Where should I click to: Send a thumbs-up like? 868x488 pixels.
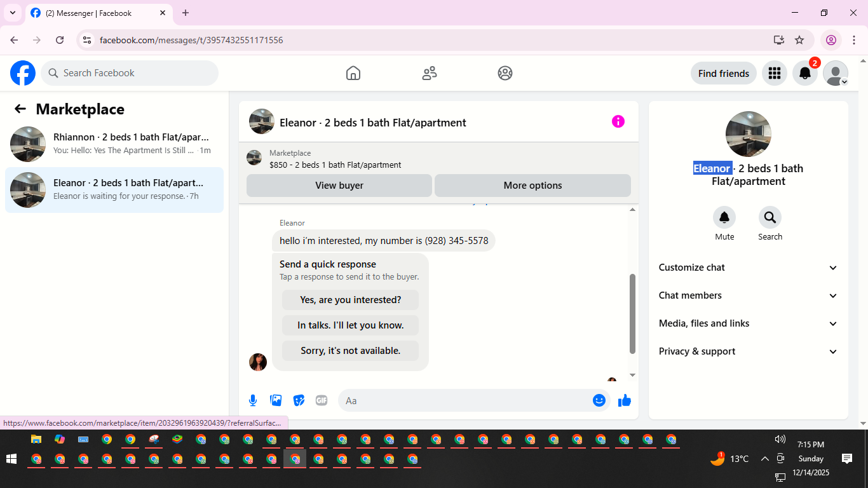pyautogui.click(x=625, y=400)
